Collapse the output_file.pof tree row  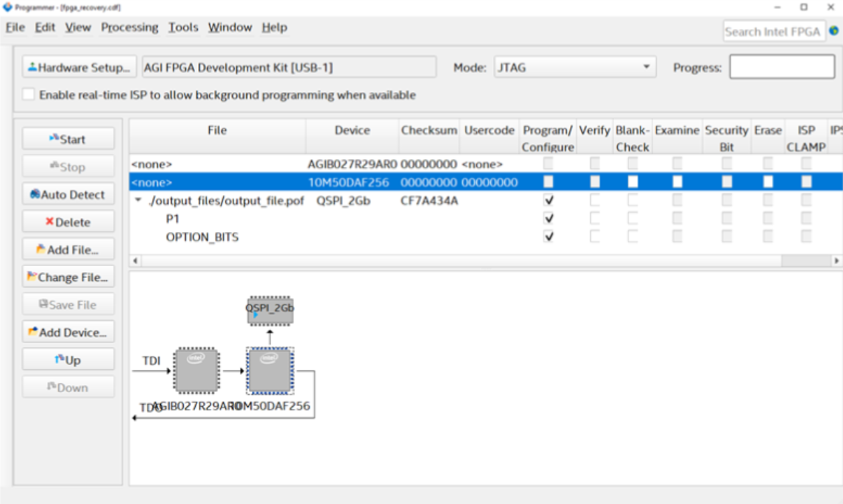(x=138, y=200)
